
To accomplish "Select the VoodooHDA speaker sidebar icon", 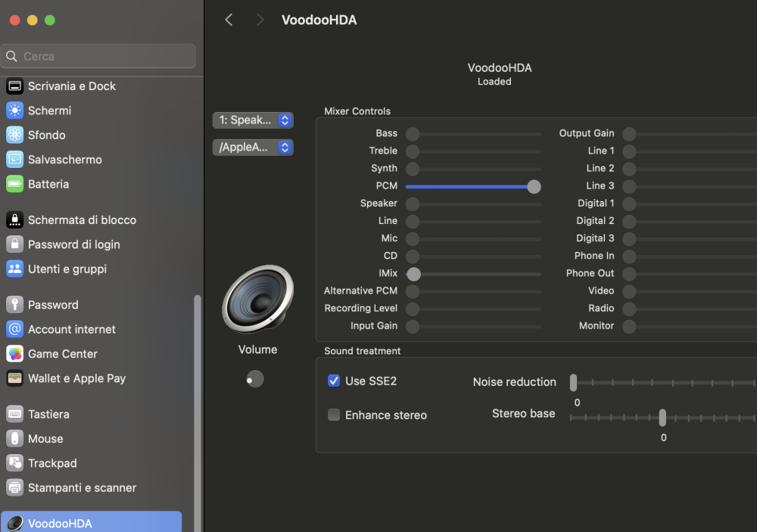I will [x=14, y=524].
